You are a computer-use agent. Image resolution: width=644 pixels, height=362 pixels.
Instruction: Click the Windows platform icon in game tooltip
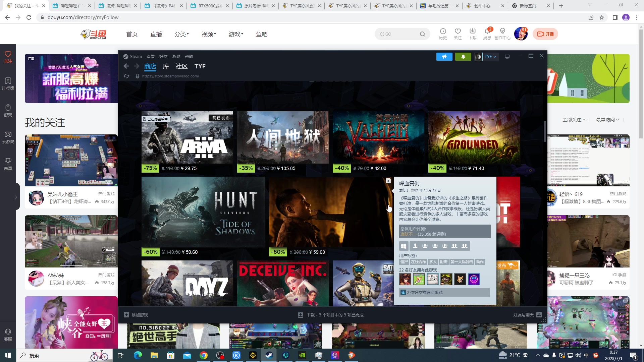tap(404, 246)
